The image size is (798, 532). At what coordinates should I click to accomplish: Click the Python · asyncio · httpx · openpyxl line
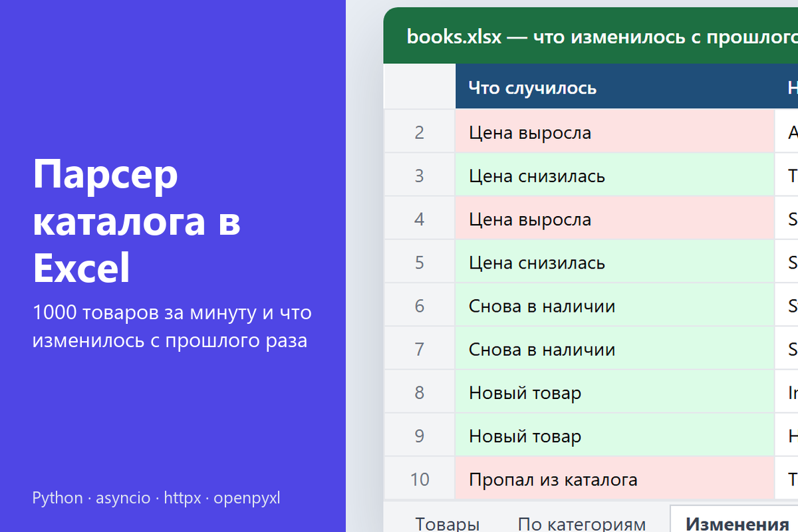[156, 498]
